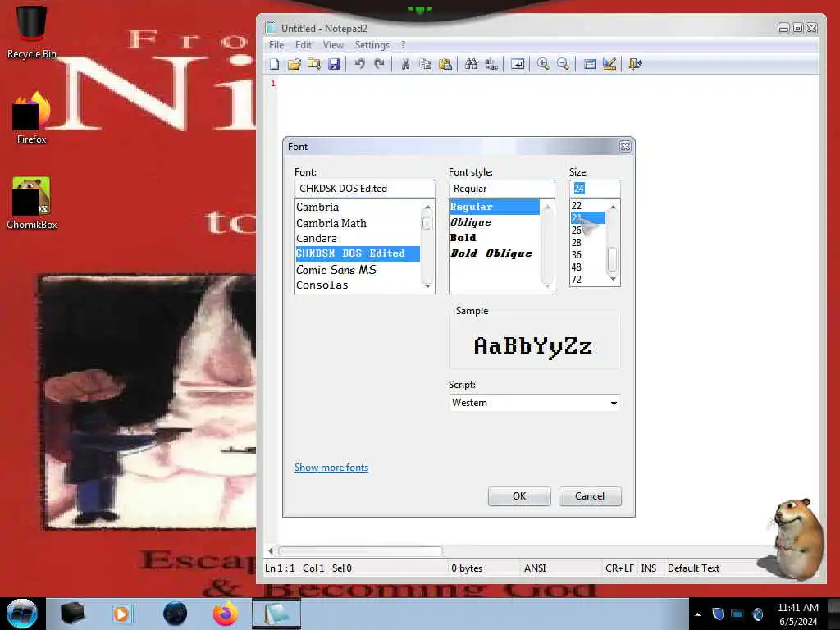Click the Size input field
The image size is (840, 630).
pos(595,189)
